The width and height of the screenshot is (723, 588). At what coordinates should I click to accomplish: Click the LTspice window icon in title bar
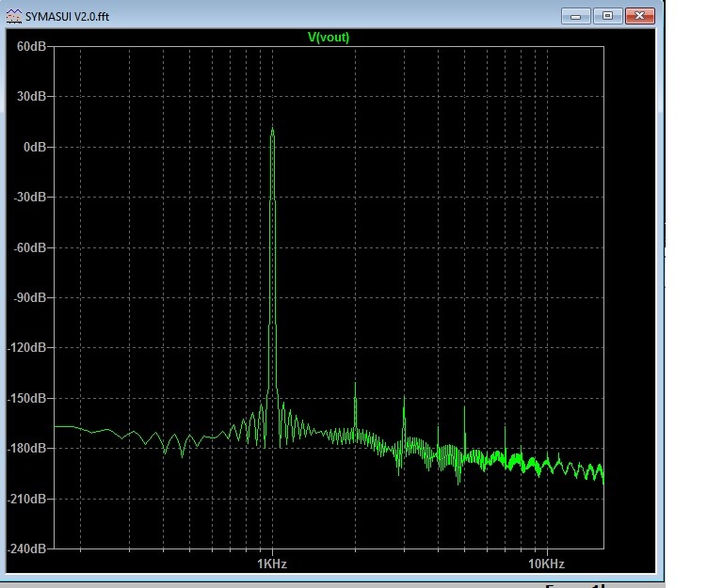click(14, 16)
